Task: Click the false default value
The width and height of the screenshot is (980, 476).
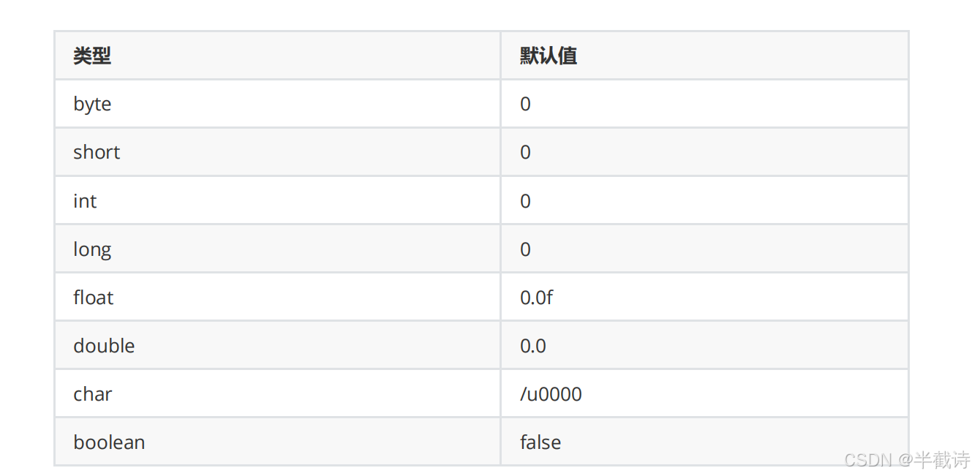Action: (x=540, y=442)
